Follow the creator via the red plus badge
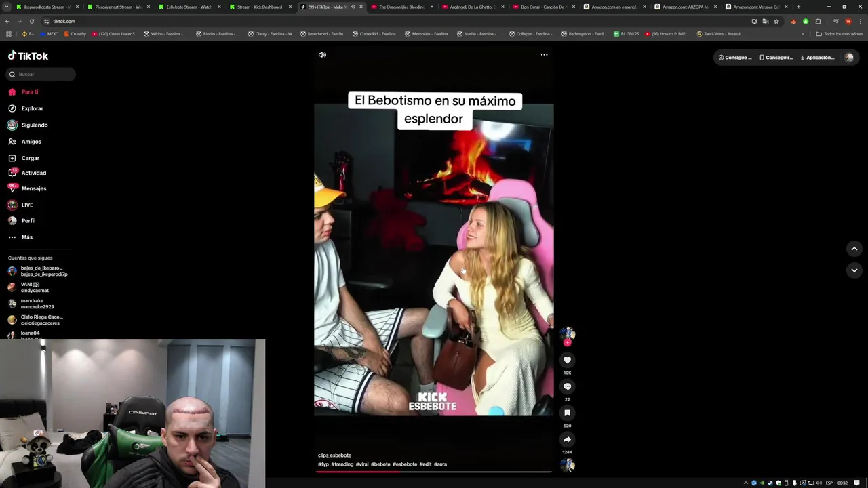Screen dimensions: 868x488 pos(568,342)
